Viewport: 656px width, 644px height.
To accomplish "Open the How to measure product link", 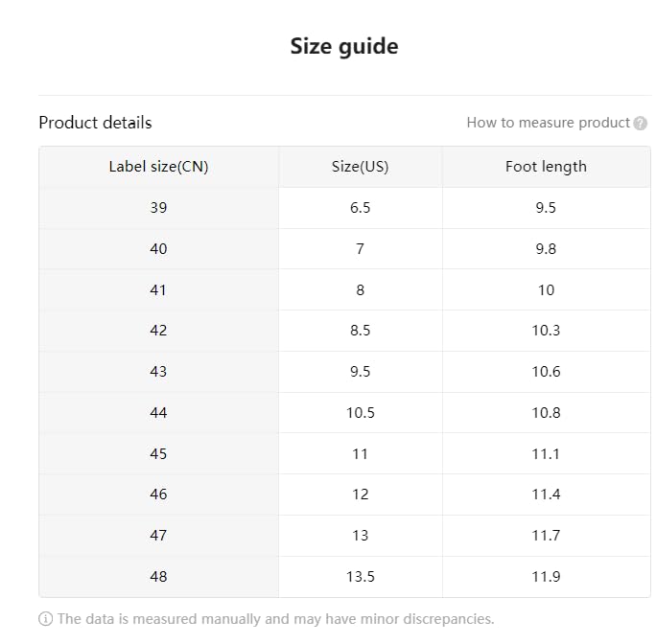I will [x=548, y=123].
